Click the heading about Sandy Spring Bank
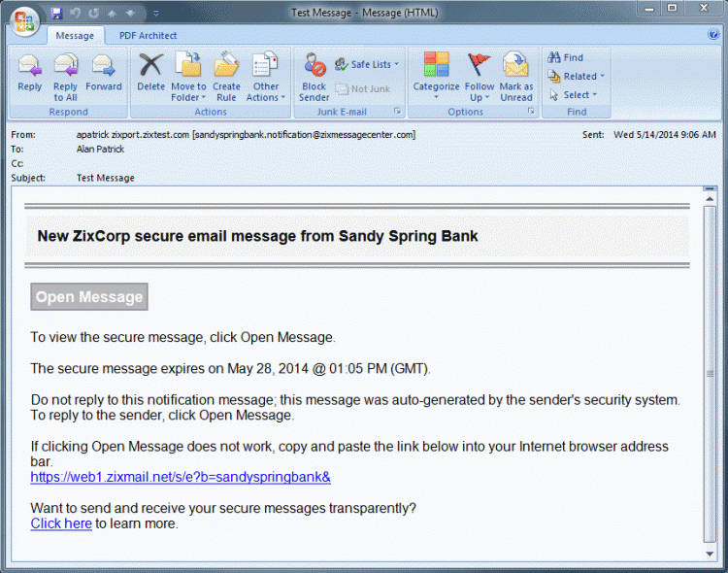728x573 pixels. click(x=257, y=236)
